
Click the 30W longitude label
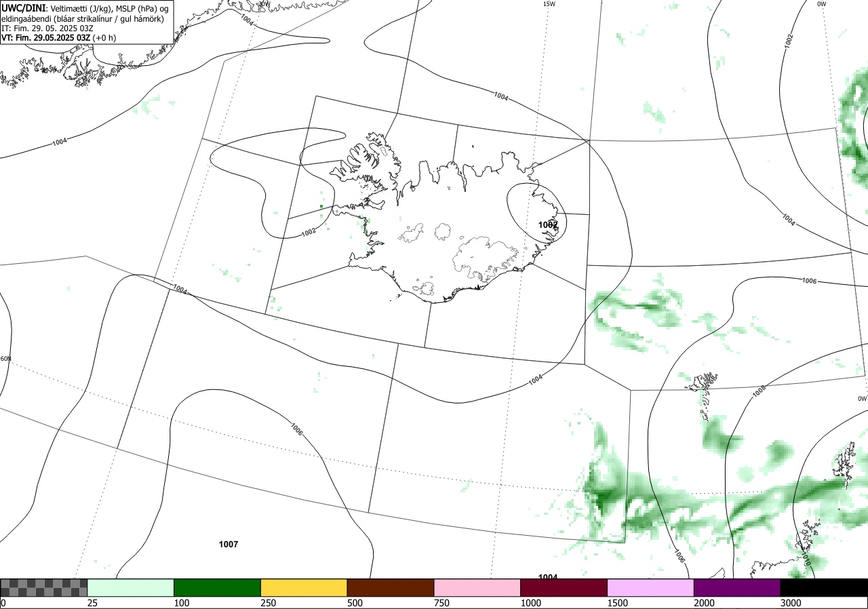263,3
